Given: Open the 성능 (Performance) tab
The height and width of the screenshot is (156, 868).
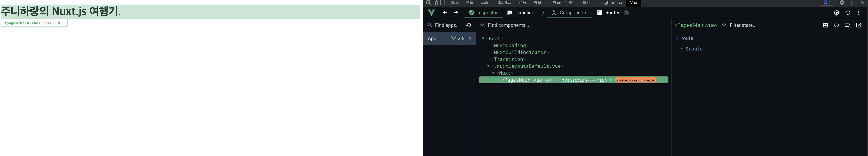Looking at the screenshot, I should coord(522,3).
